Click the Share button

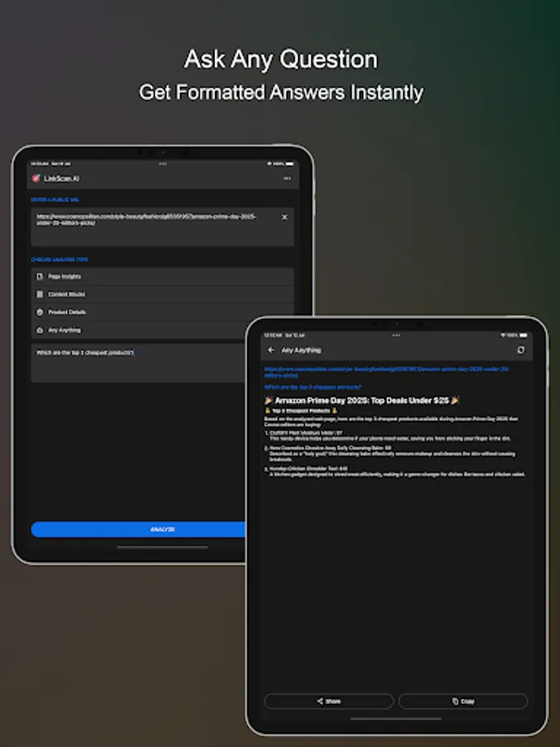(329, 701)
